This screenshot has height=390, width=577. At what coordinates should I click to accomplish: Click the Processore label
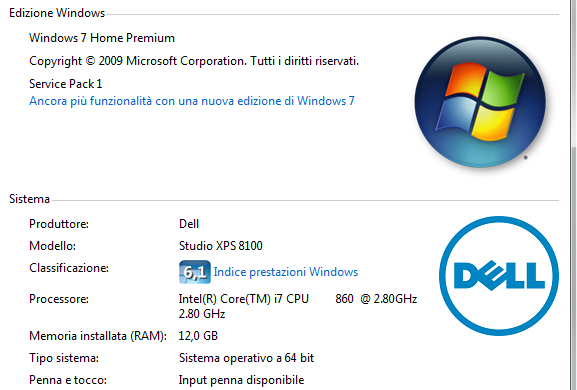pyautogui.click(x=59, y=299)
